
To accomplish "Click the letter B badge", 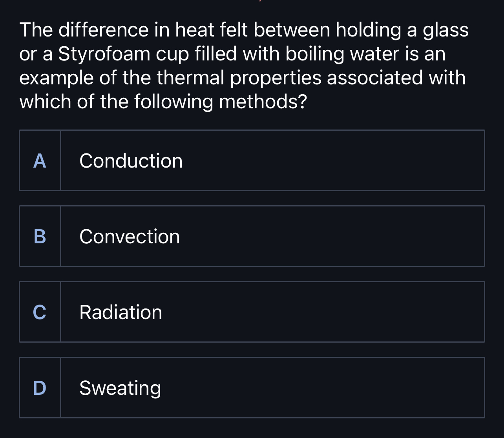I will tap(40, 236).
